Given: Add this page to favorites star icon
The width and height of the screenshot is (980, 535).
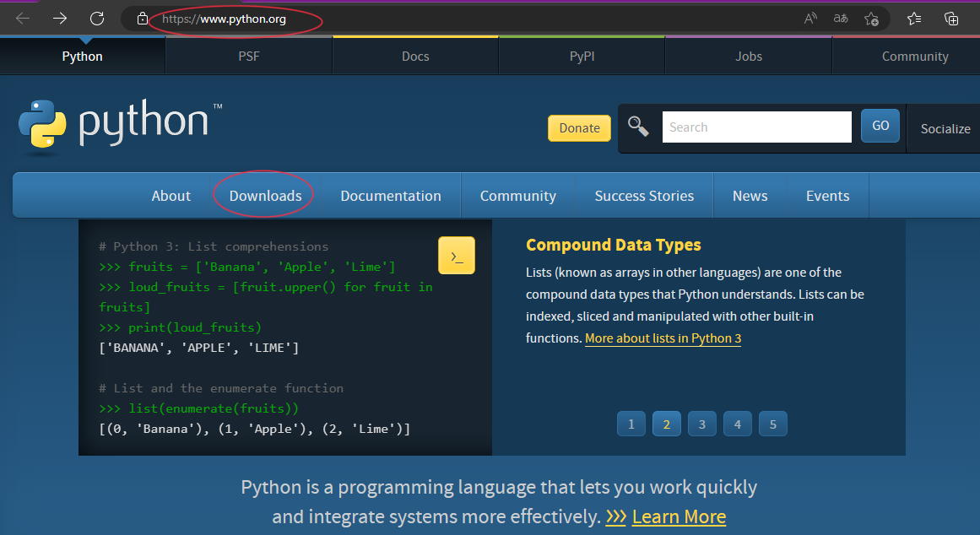Looking at the screenshot, I should pyautogui.click(x=871, y=19).
